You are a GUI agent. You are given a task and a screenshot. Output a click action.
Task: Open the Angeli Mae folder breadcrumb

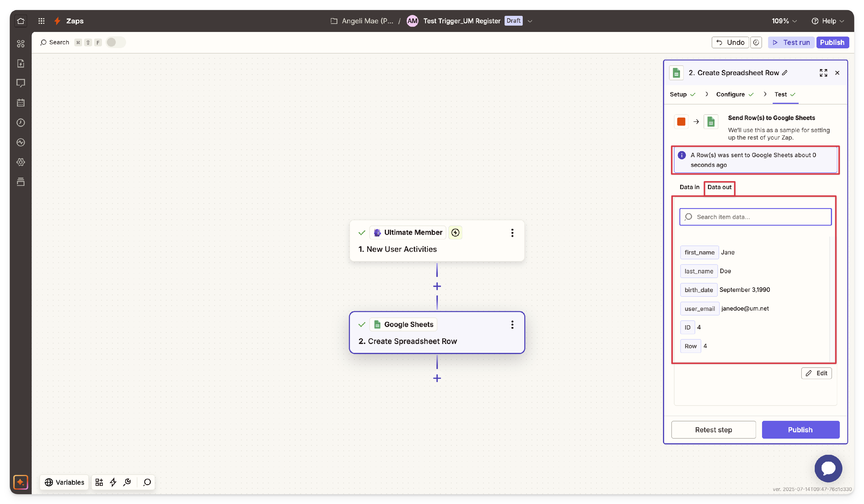pos(362,21)
